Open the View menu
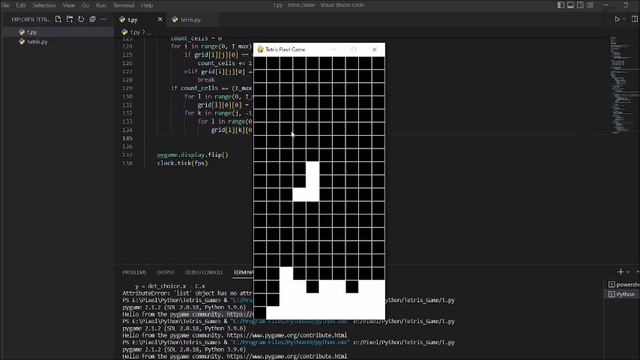 pyautogui.click(x=69, y=5)
